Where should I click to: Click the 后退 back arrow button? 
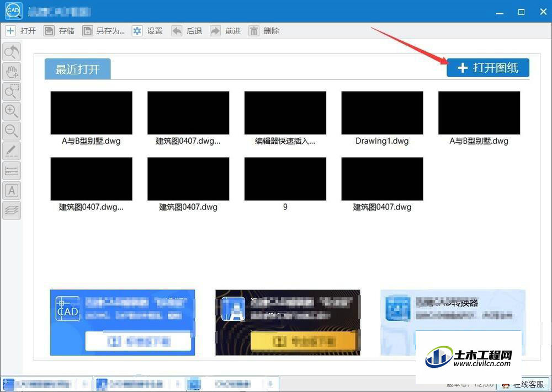point(187,31)
